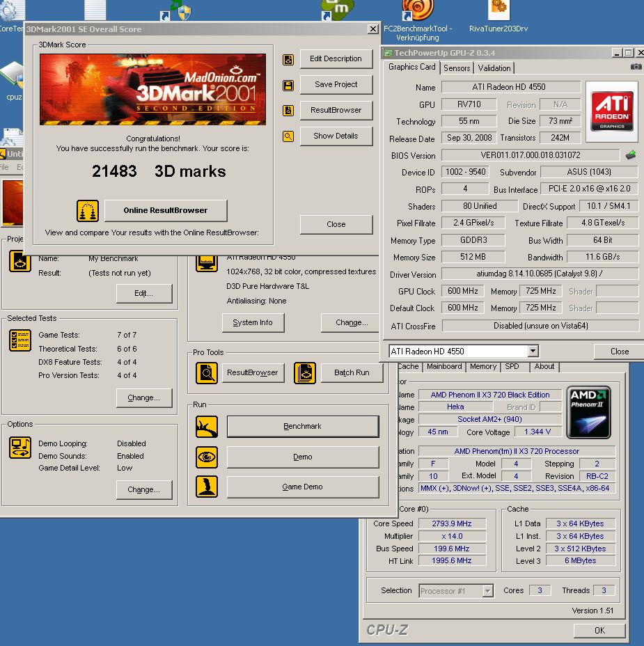Click the GPU-Z BIOS save chip icon
644x646 pixels.
(630, 155)
